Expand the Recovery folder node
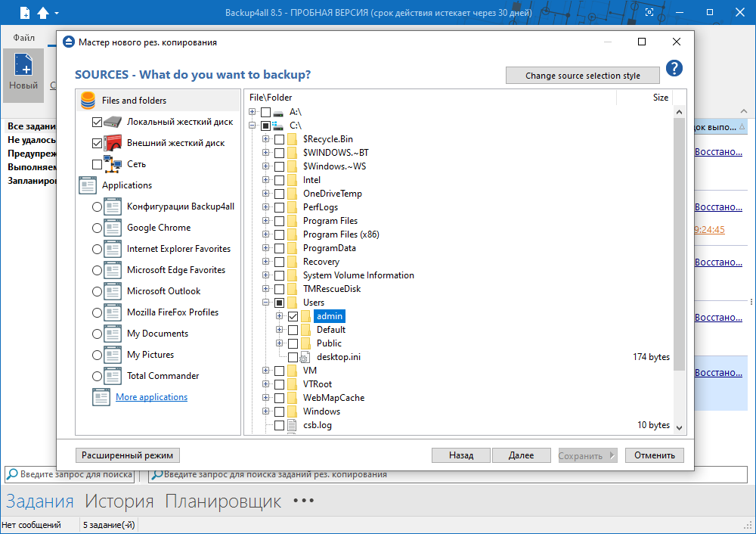Screen dimensions: 756x534 point(265,262)
